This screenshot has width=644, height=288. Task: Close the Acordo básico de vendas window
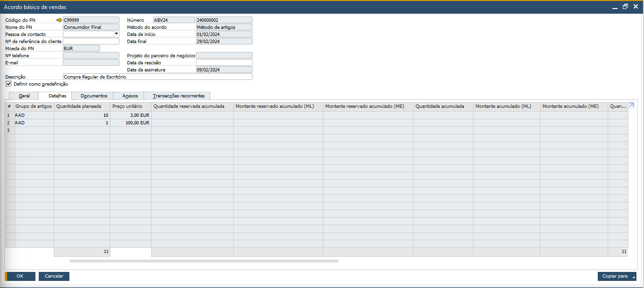[636, 7]
